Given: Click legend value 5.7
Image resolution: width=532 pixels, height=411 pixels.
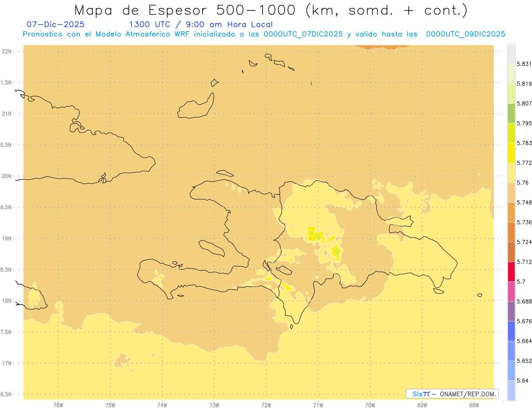Looking at the screenshot, I should pos(521,282).
